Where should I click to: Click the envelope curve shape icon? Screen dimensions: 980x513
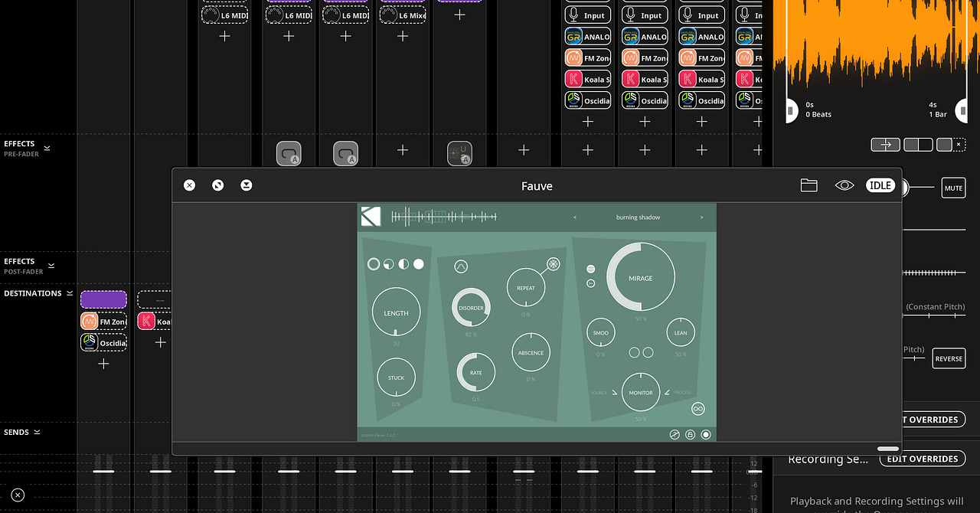461,266
